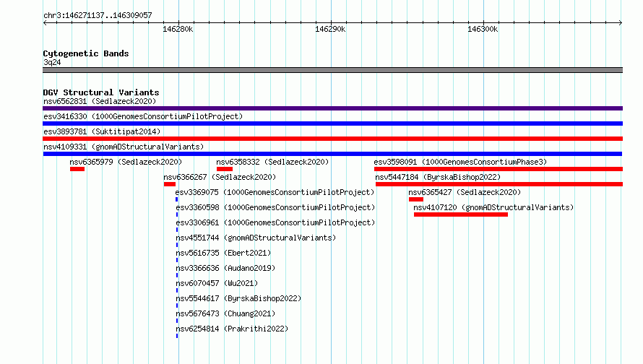Select the red nsv6366267 variant bar
Viewport: 643px width, 364px height.
(170, 184)
